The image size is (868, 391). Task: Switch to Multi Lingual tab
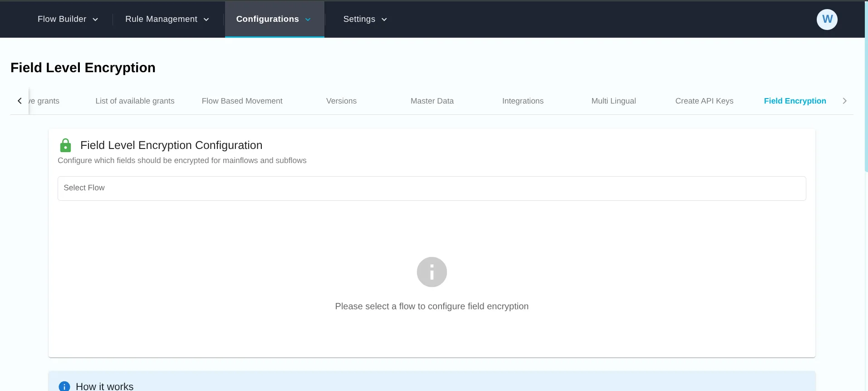click(x=613, y=101)
